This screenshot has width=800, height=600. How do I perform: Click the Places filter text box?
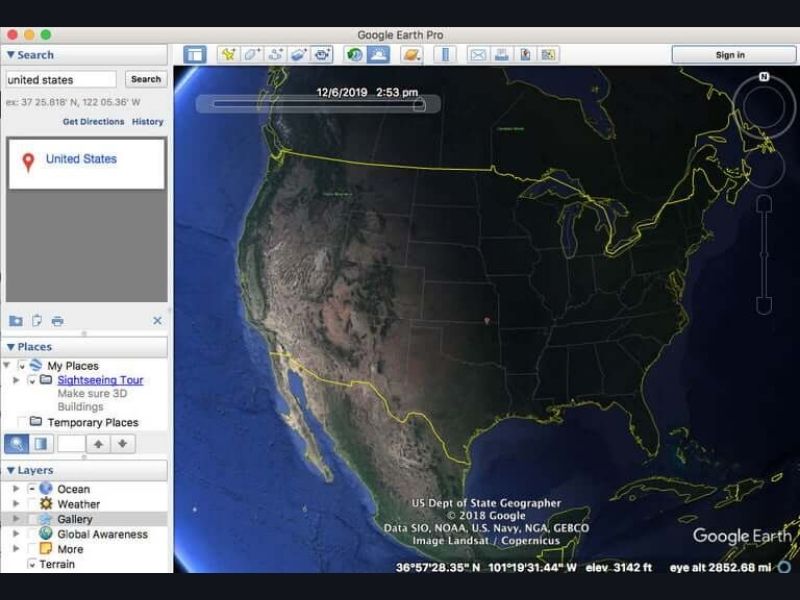coord(71,444)
